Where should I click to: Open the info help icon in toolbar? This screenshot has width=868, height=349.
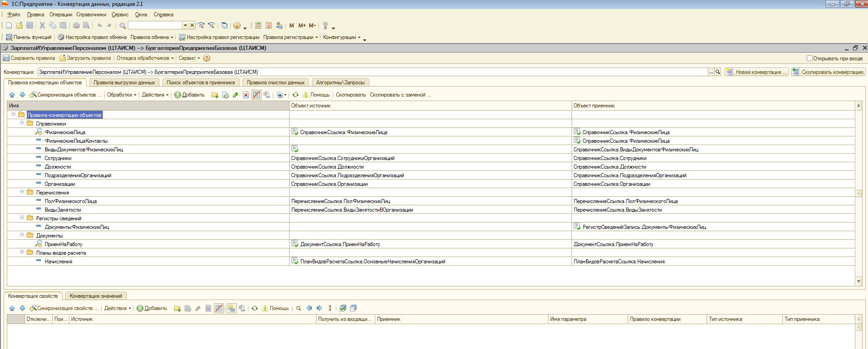(x=237, y=25)
